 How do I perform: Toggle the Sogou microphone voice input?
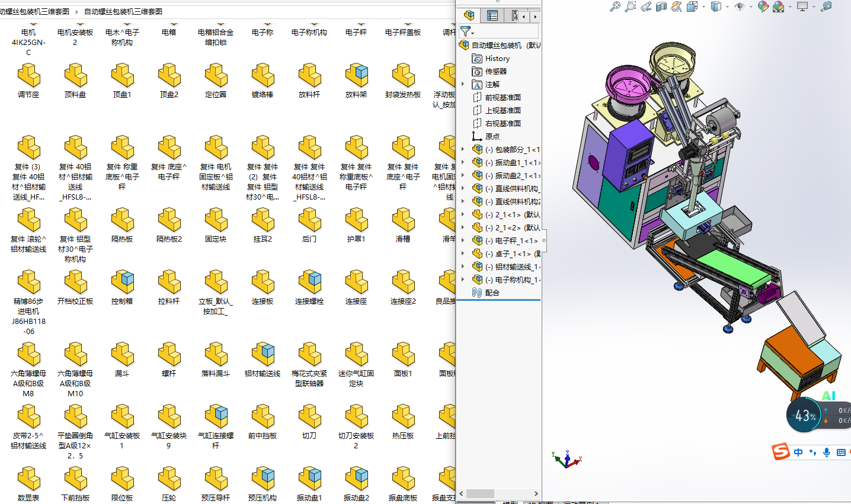tap(827, 452)
